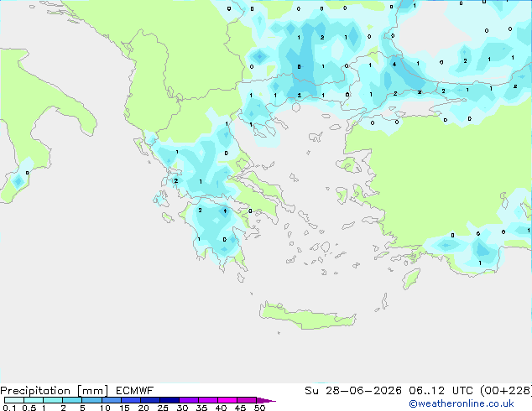The image size is (532, 411).
Task: Click the '45' legend scale label
Action: (240, 408)
